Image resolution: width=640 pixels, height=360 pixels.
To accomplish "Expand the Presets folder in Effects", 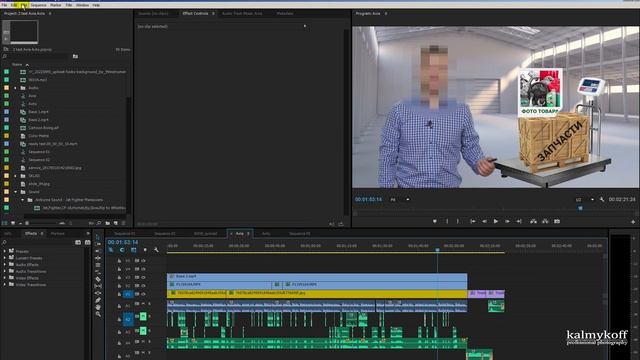I will [x=5, y=251].
